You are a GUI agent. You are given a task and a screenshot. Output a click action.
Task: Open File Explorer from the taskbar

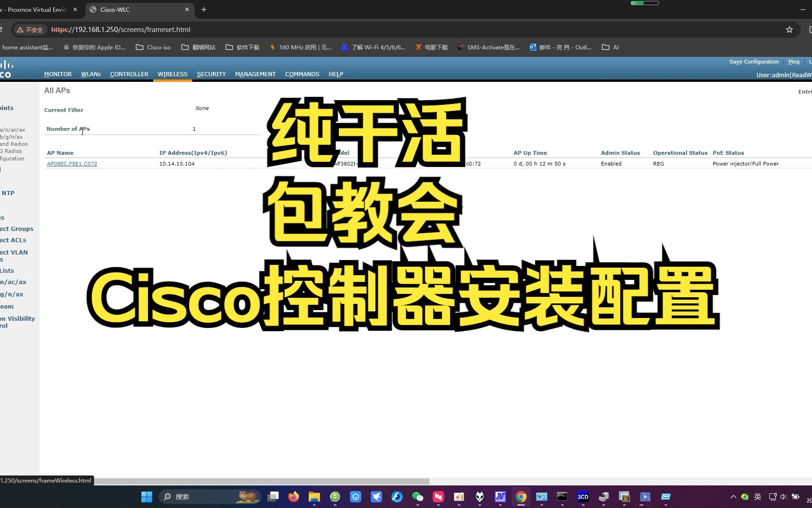pyautogui.click(x=314, y=497)
